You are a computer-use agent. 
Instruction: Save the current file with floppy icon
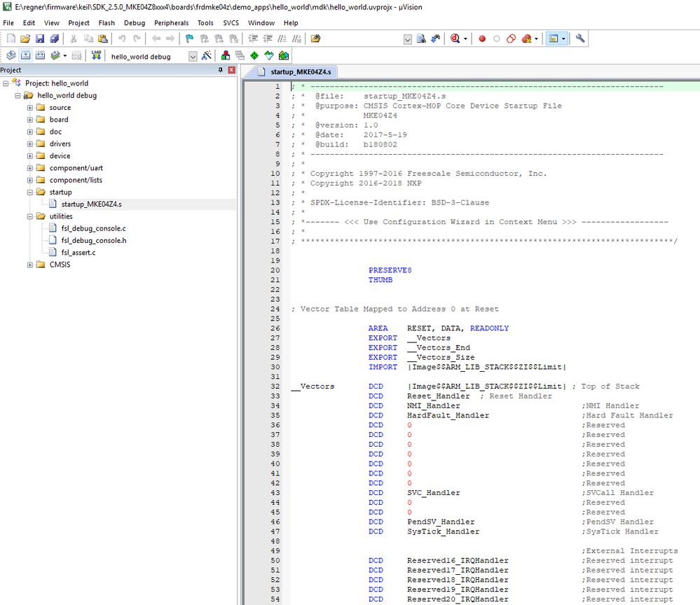[x=40, y=39]
